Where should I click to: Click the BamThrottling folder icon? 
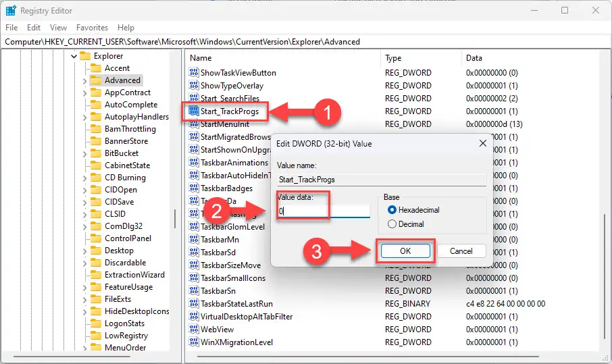pyautogui.click(x=96, y=129)
